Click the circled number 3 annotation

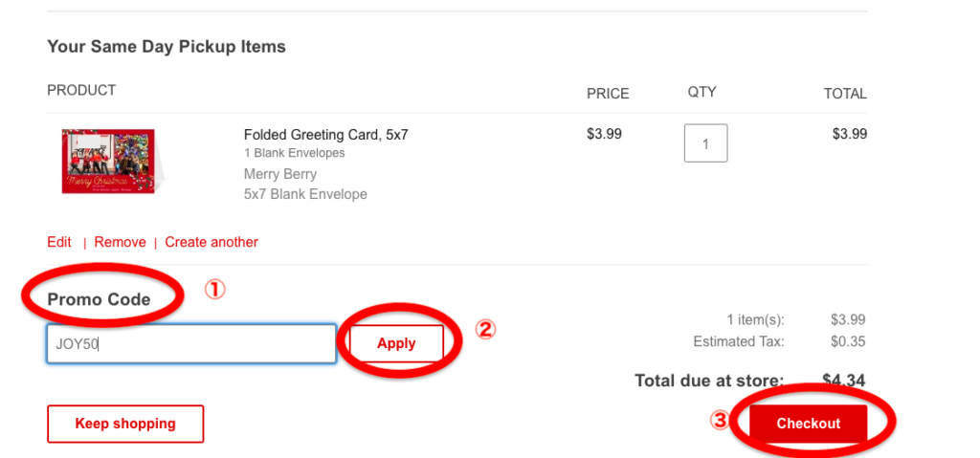coord(719,421)
